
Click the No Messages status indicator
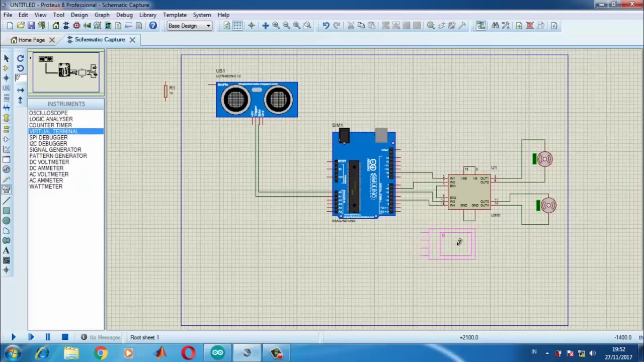tap(100, 337)
